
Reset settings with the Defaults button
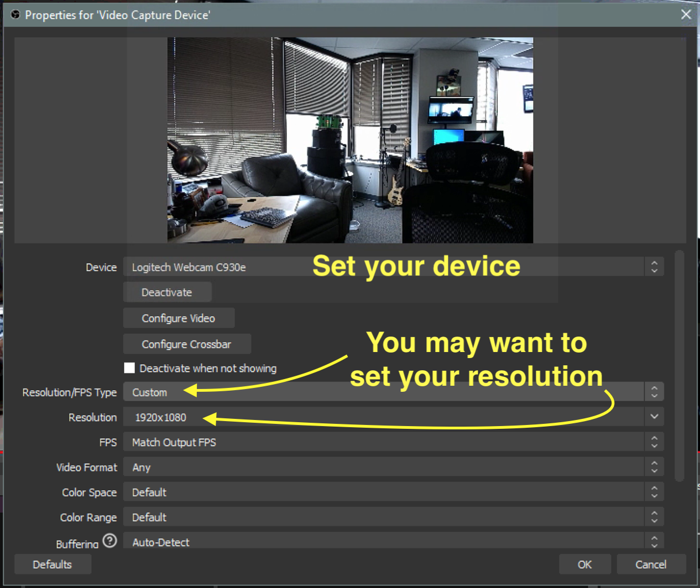click(x=53, y=564)
